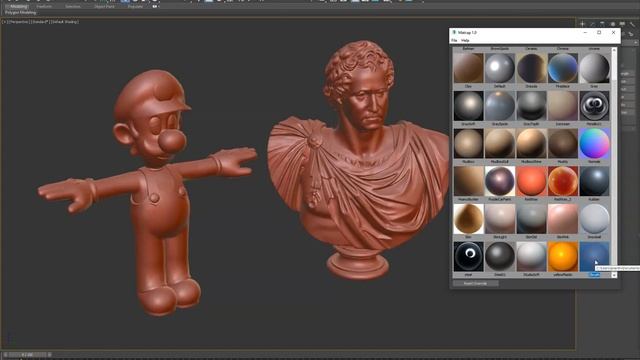Select the glossy gray Default matcap
Screen dimensions: 640x360
tap(500, 68)
